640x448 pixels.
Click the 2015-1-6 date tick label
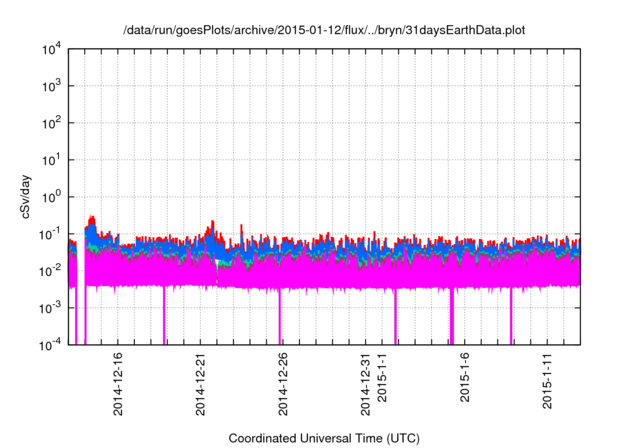pyautogui.click(x=464, y=378)
